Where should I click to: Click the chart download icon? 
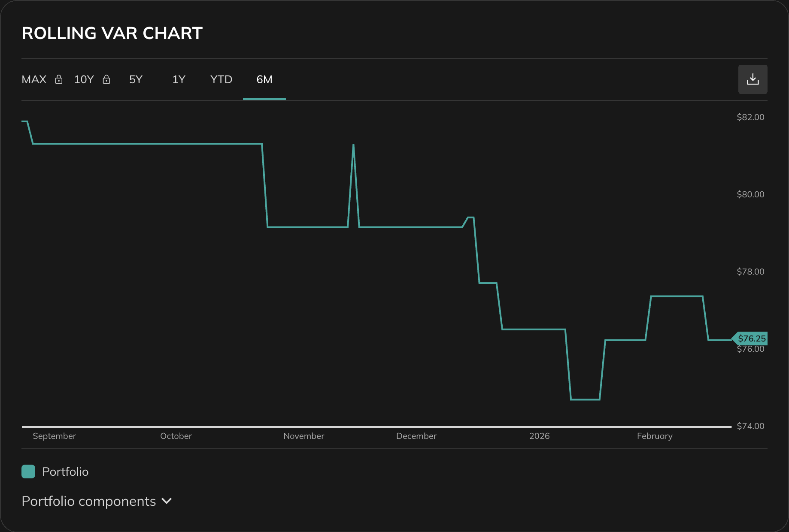point(753,79)
